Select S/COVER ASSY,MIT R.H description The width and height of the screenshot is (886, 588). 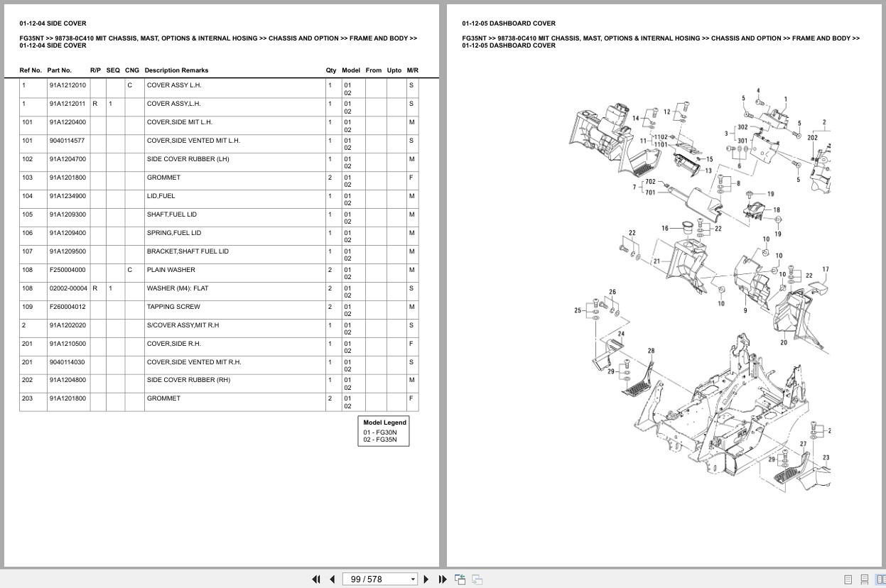(x=183, y=325)
